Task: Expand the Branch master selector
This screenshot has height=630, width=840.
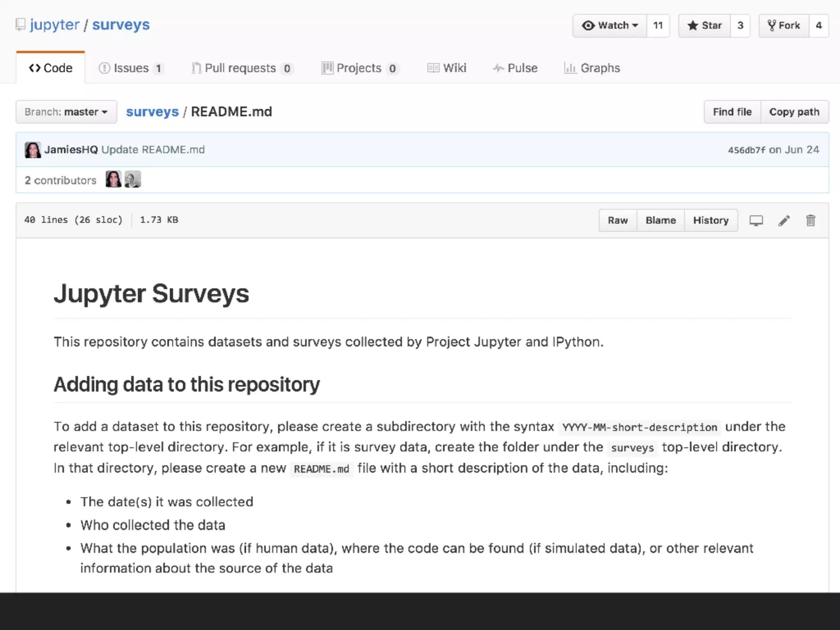Action: pos(66,112)
